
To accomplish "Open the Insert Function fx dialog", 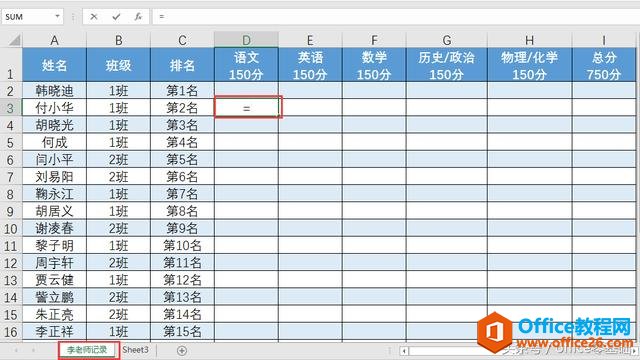I will 138,17.
